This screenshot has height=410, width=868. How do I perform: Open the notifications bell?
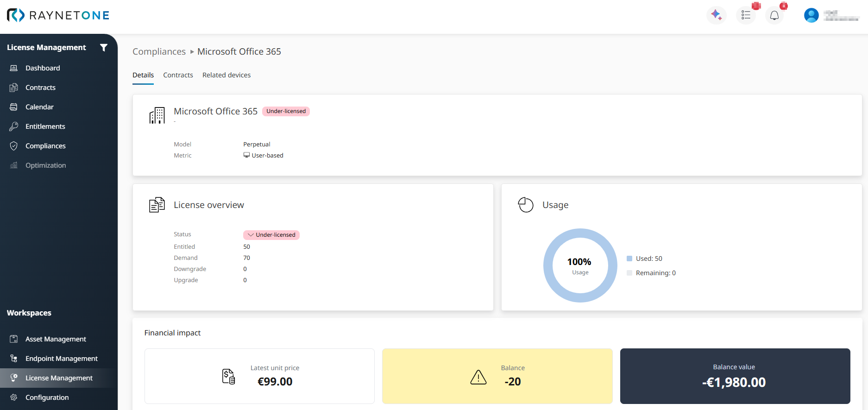(x=774, y=15)
